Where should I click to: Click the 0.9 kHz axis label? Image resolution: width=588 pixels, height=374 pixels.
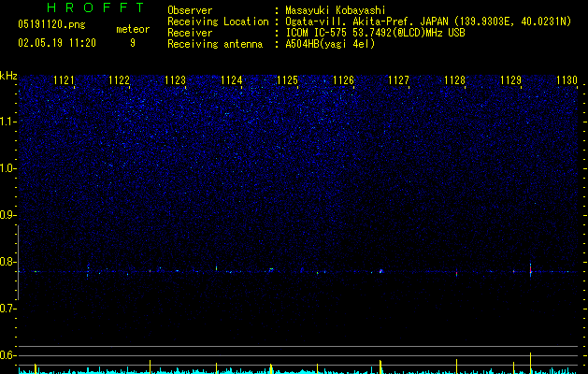(x=7, y=215)
